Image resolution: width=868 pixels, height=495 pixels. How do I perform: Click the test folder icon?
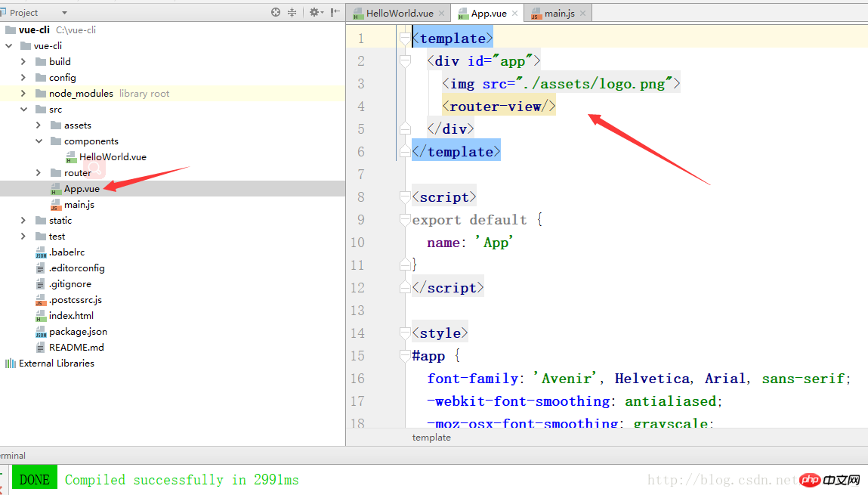tap(41, 237)
